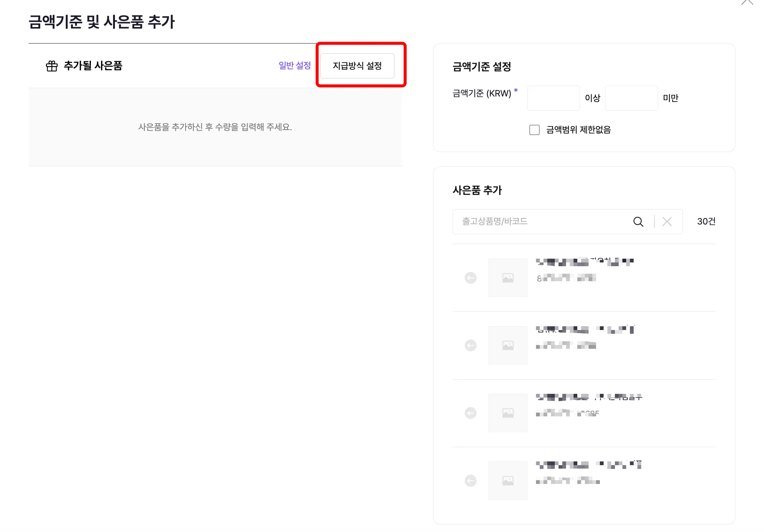764x532 pixels.
Task: Add first gift item with arrow icon
Action: (x=470, y=278)
